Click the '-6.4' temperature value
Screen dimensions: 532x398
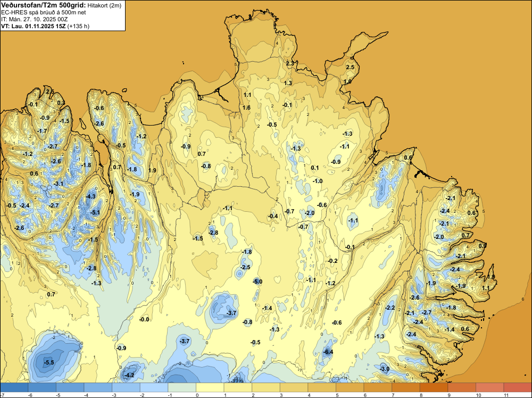pos(328,352)
